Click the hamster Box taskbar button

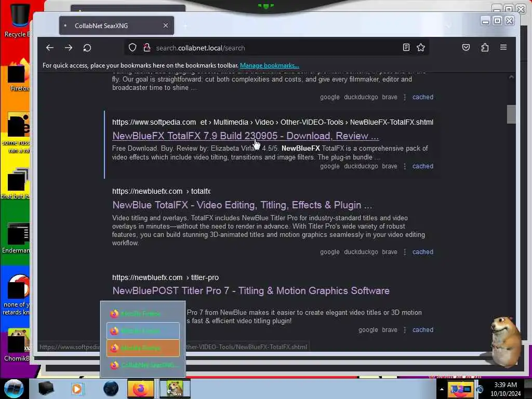(x=175, y=389)
